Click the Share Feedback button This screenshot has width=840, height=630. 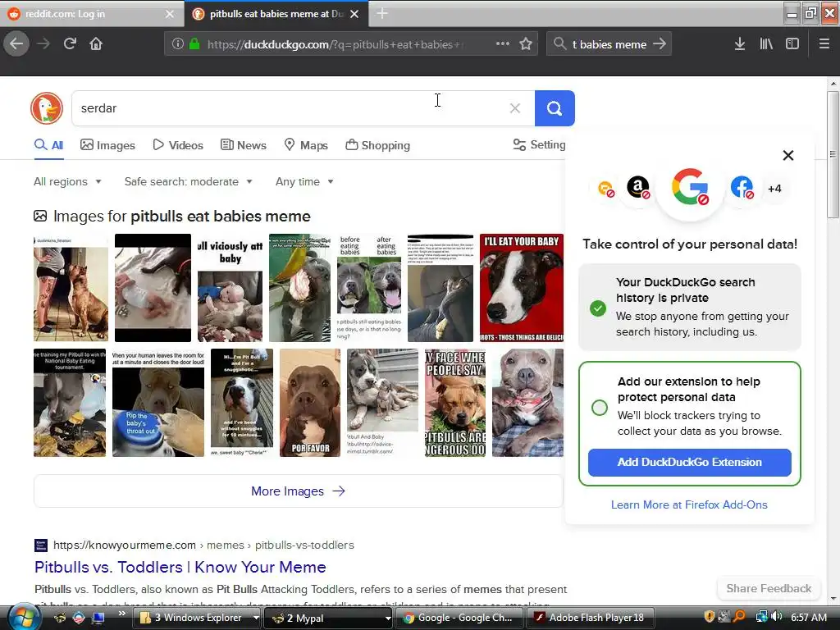(769, 588)
